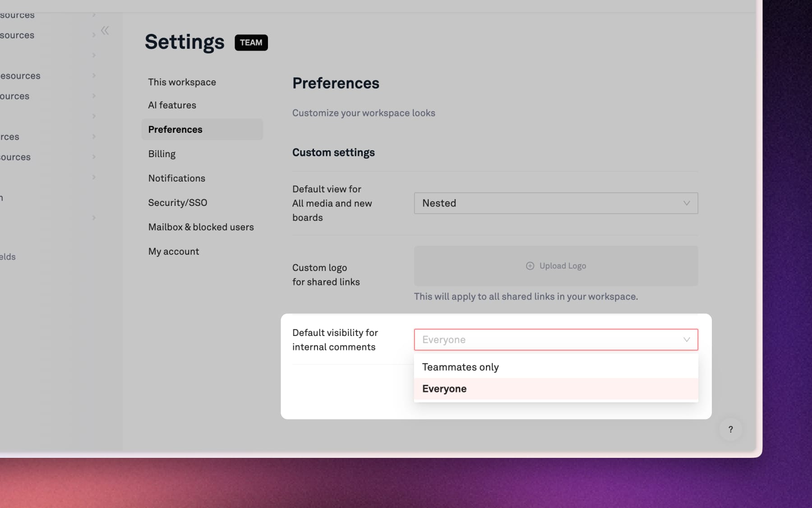The width and height of the screenshot is (812, 508).
Task: Click the plus icon beside Upload Logo
Action: click(x=530, y=266)
